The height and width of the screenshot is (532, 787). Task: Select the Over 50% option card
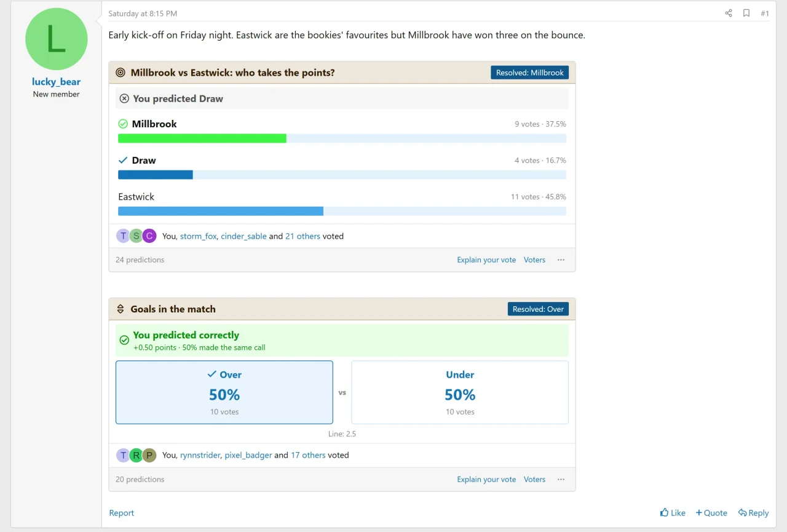[x=224, y=392]
